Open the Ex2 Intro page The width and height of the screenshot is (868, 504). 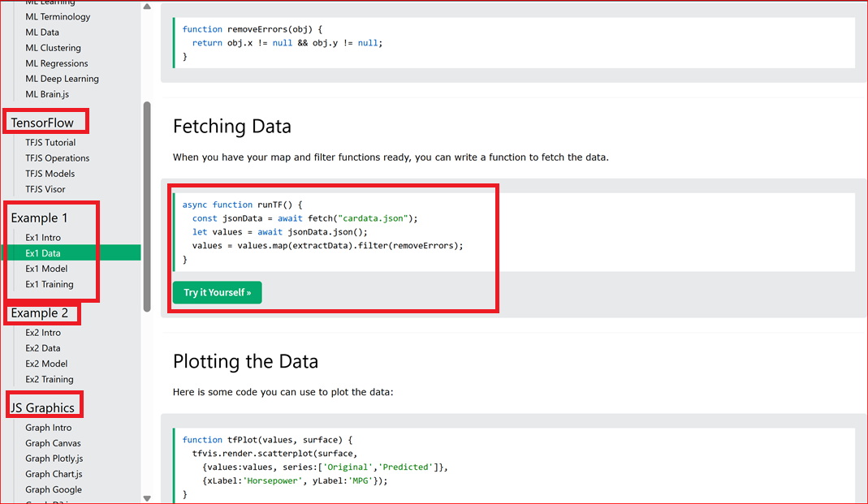pyautogui.click(x=43, y=333)
